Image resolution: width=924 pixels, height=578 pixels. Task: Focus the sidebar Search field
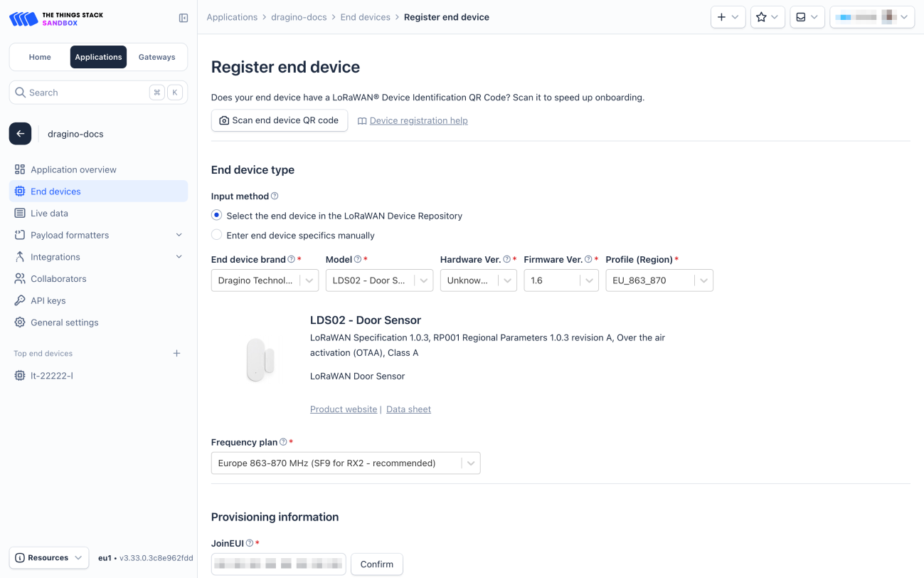click(98, 93)
